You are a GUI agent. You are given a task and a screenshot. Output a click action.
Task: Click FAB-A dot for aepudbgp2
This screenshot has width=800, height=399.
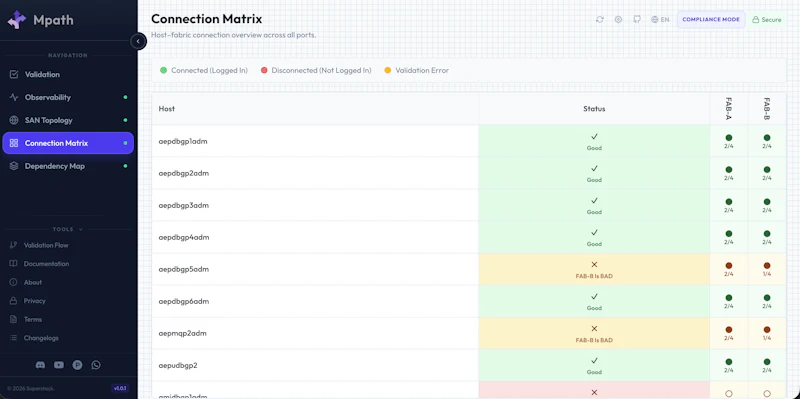point(729,362)
